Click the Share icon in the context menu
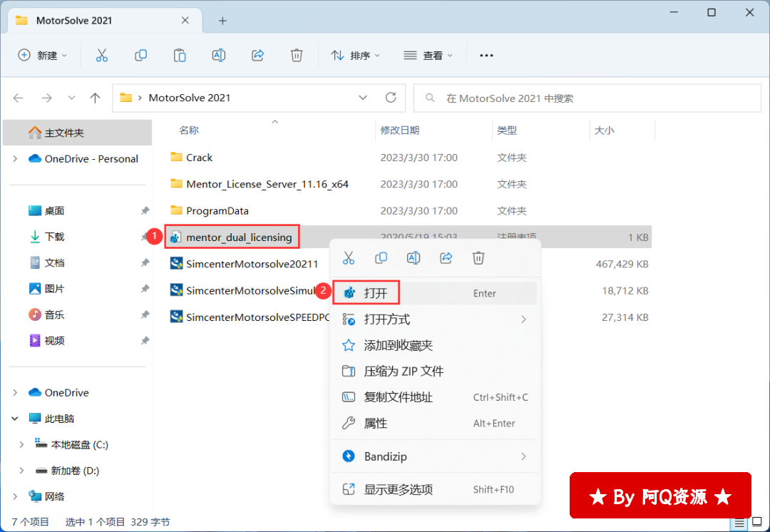Viewport: 770px width, 532px height. click(x=446, y=258)
